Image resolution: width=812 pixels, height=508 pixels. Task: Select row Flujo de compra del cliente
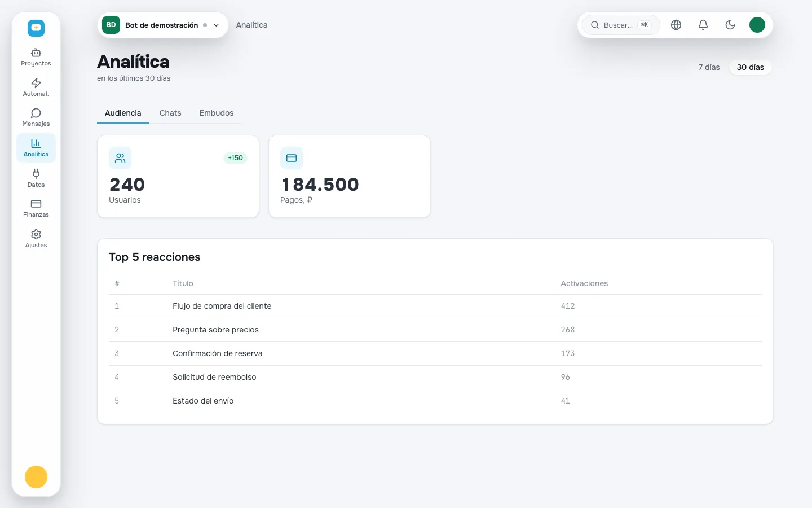click(435, 306)
